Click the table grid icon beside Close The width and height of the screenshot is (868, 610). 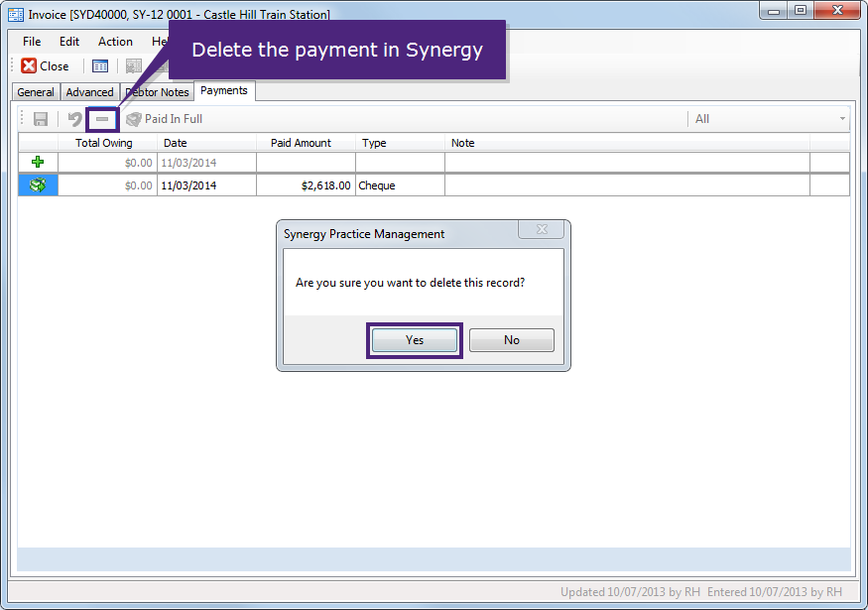tap(98, 65)
